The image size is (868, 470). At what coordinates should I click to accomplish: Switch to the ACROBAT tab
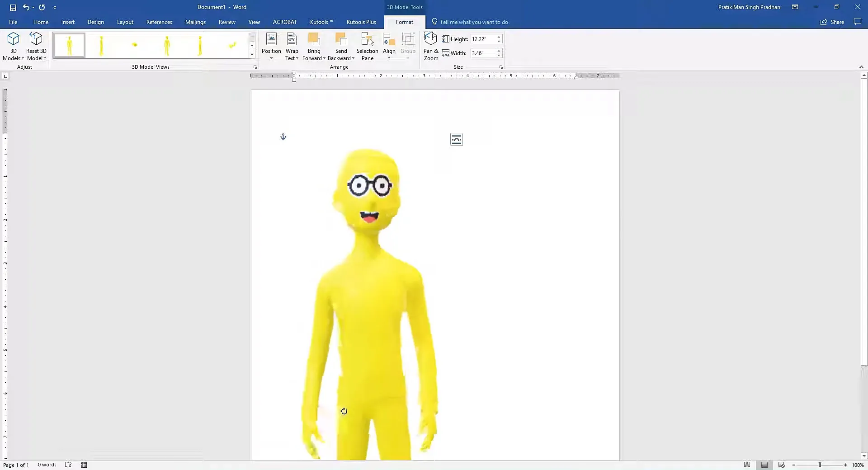click(x=285, y=22)
